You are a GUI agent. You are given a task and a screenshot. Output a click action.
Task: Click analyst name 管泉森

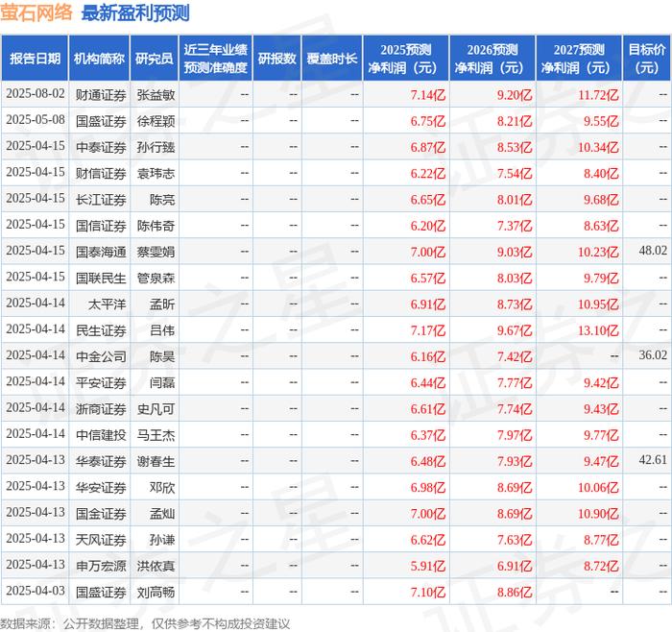point(156,279)
